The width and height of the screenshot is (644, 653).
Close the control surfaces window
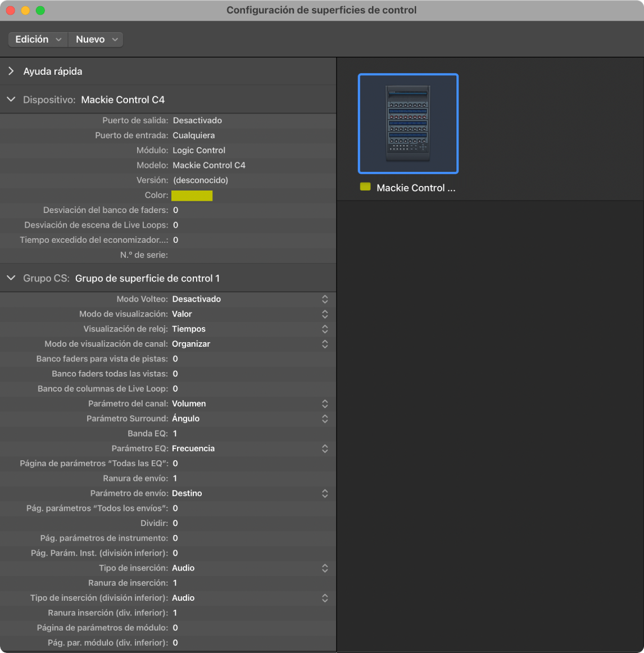pos(11,11)
